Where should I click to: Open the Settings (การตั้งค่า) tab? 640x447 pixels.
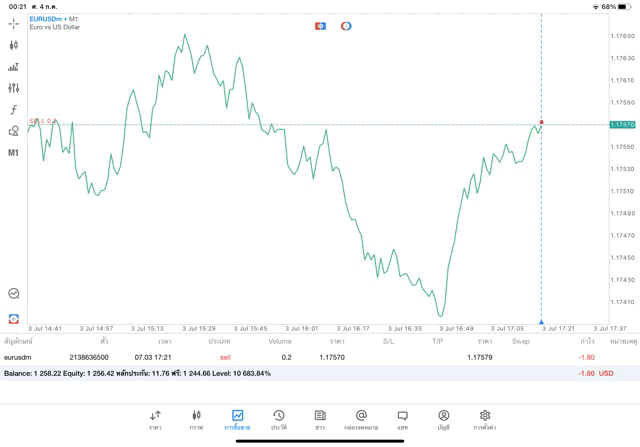click(x=485, y=419)
